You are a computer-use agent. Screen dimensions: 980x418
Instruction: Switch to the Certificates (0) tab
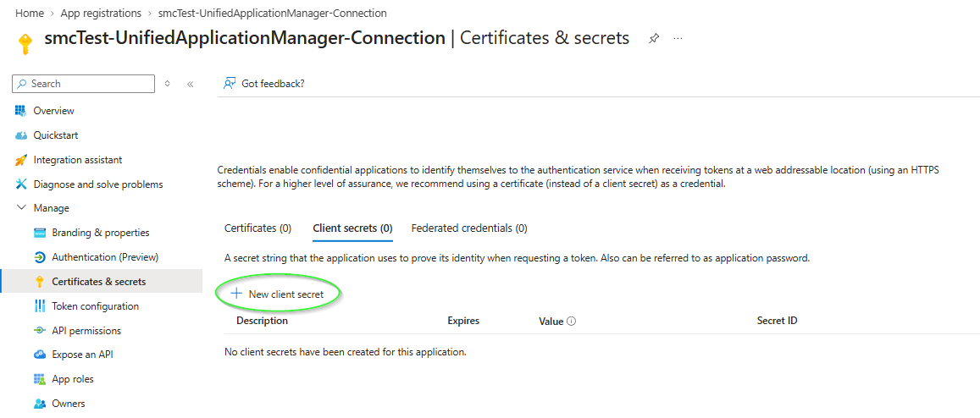(257, 228)
